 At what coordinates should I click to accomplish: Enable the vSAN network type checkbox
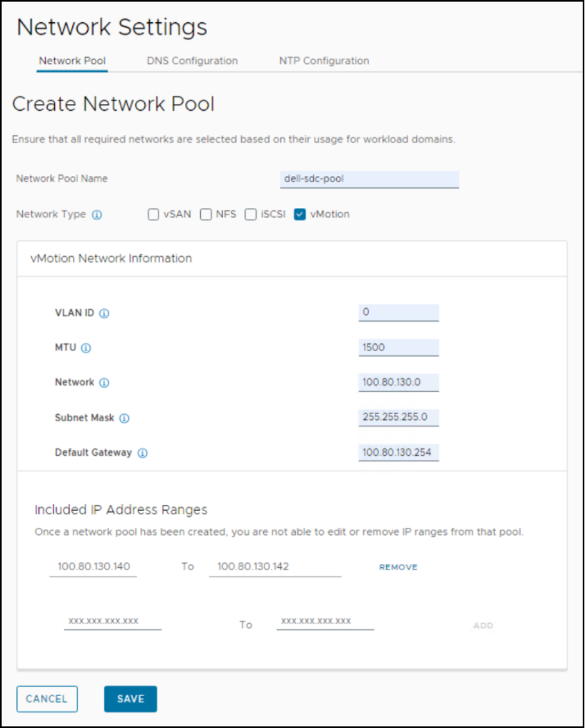click(153, 215)
